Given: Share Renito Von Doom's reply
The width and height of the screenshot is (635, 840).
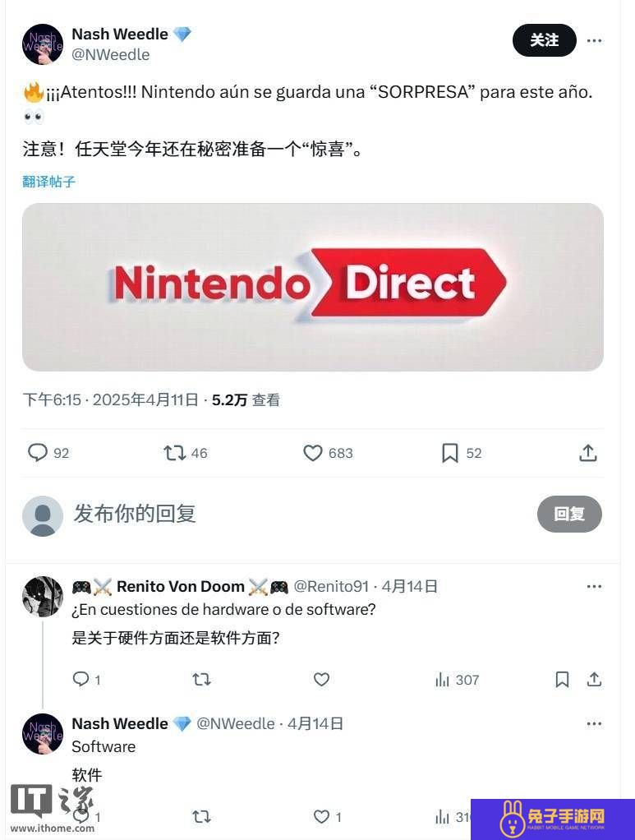Looking at the screenshot, I should pyautogui.click(x=594, y=679).
